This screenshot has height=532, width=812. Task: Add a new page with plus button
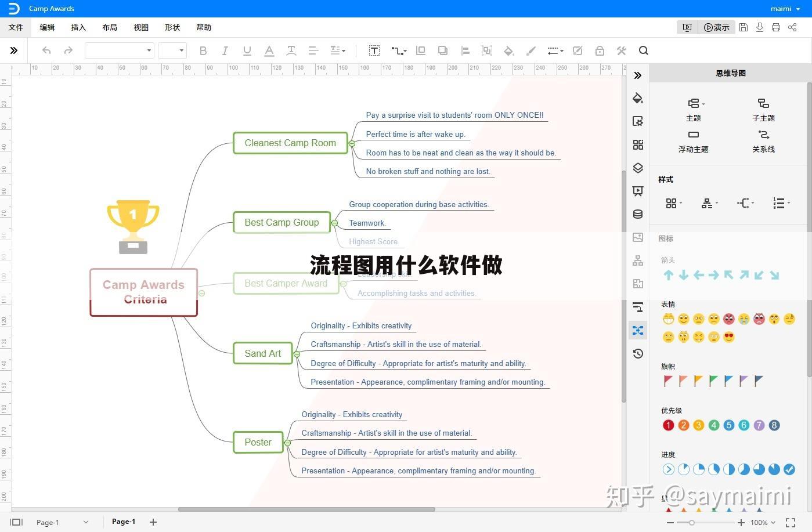pos(153,522)
